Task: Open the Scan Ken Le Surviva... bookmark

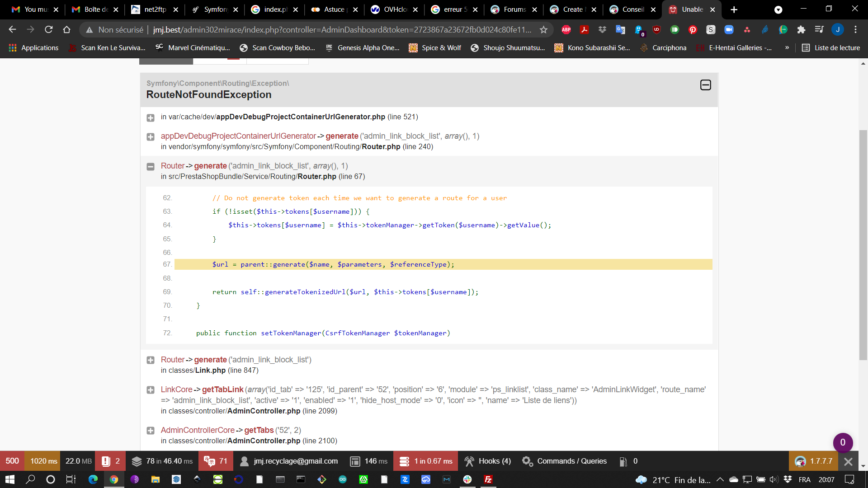Action: (x=107, y=47)
